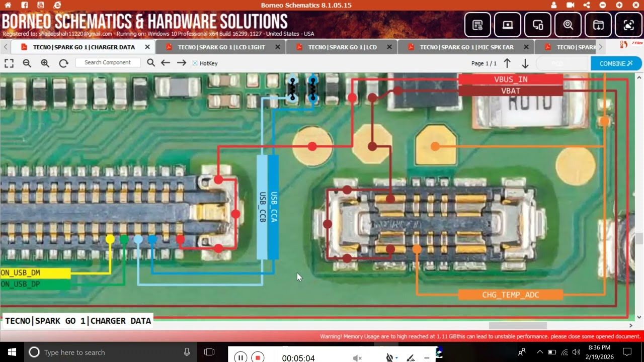Open the Windows Start menu
The width and height of the screenshot is (644, 362).
(x=12, y=352)
